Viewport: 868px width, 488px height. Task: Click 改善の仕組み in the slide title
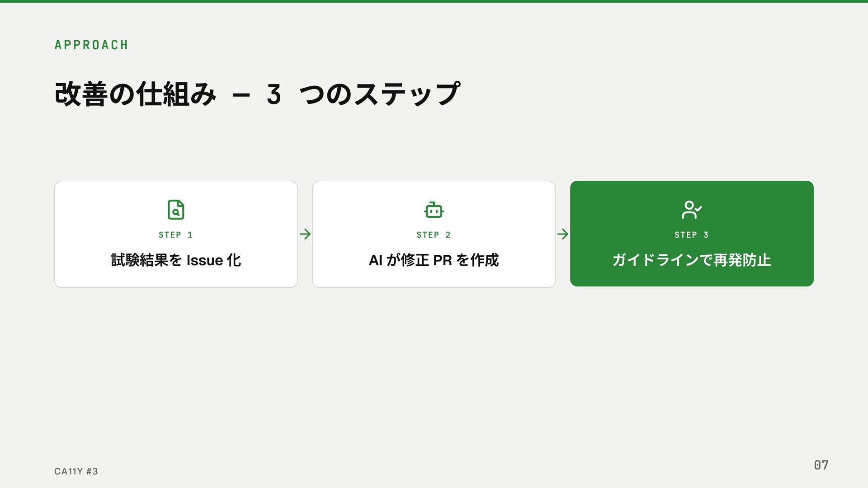click(136, 94)
